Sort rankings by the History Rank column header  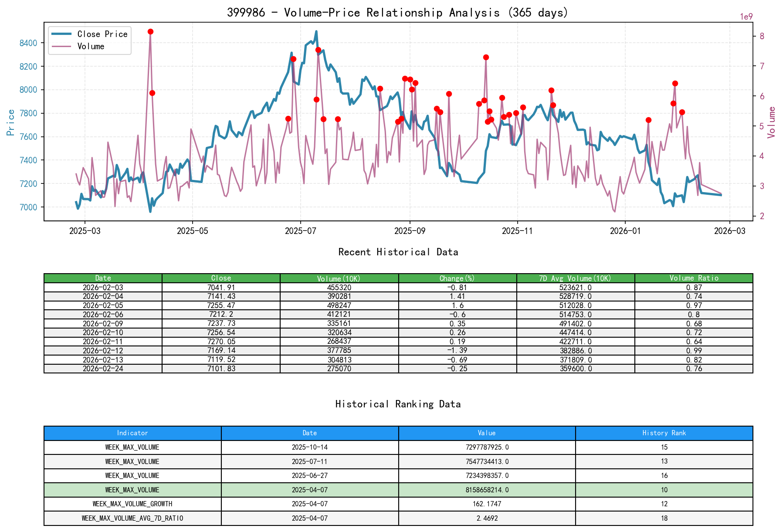click(664, 433)
